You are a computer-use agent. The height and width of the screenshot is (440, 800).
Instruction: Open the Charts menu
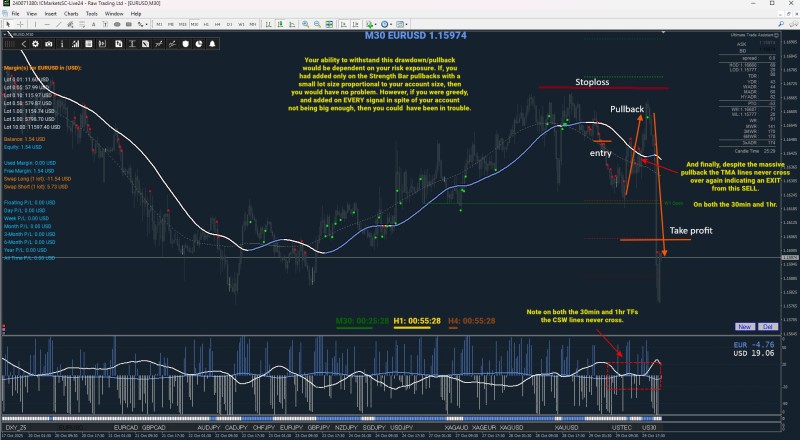click(x=71, y=14)
